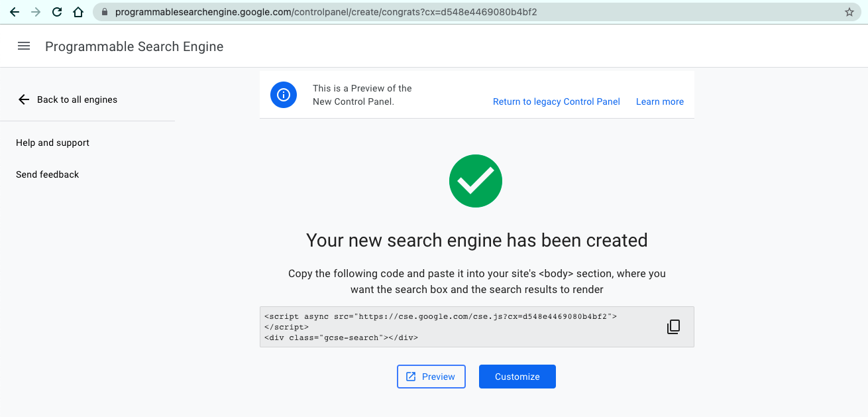Navigate back in browser history
Viewport: 868px width, 417px height.
point(14,11)
